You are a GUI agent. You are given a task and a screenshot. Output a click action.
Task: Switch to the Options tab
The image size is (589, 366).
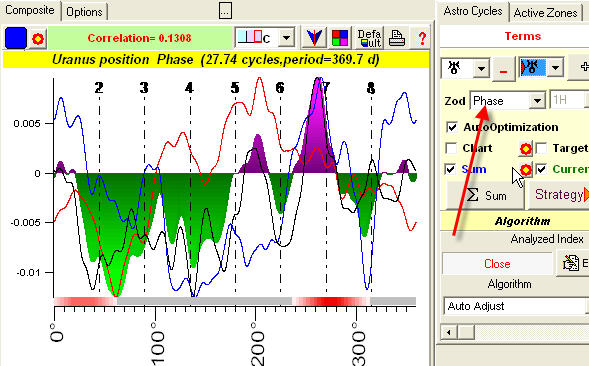84,12
